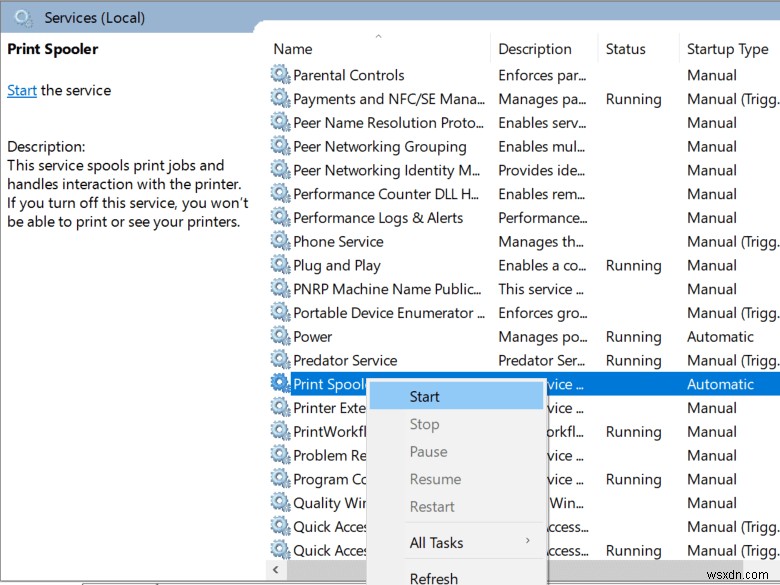
Task: Click the Performance Counter DLL Host gear icon
Action: 281,194
